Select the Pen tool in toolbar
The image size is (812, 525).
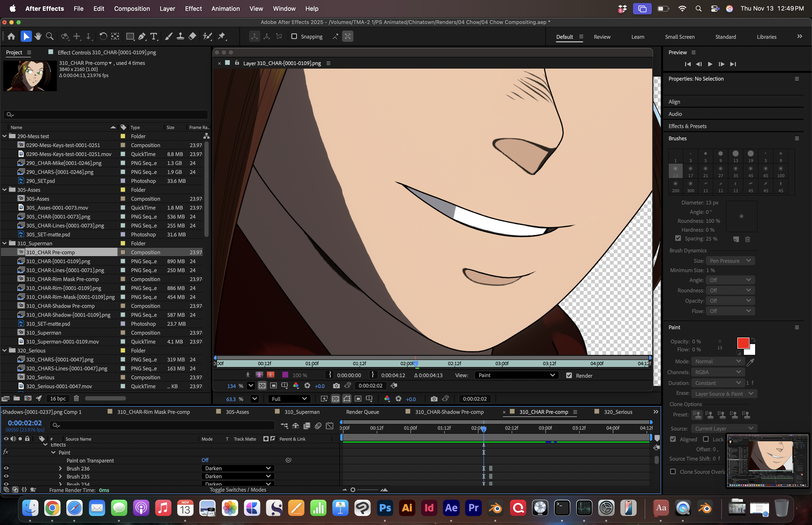(142, 36)
